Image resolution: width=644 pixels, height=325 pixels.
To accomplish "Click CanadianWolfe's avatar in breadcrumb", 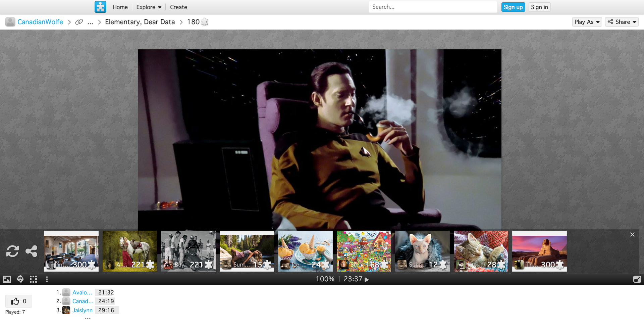I will (10, 22).
